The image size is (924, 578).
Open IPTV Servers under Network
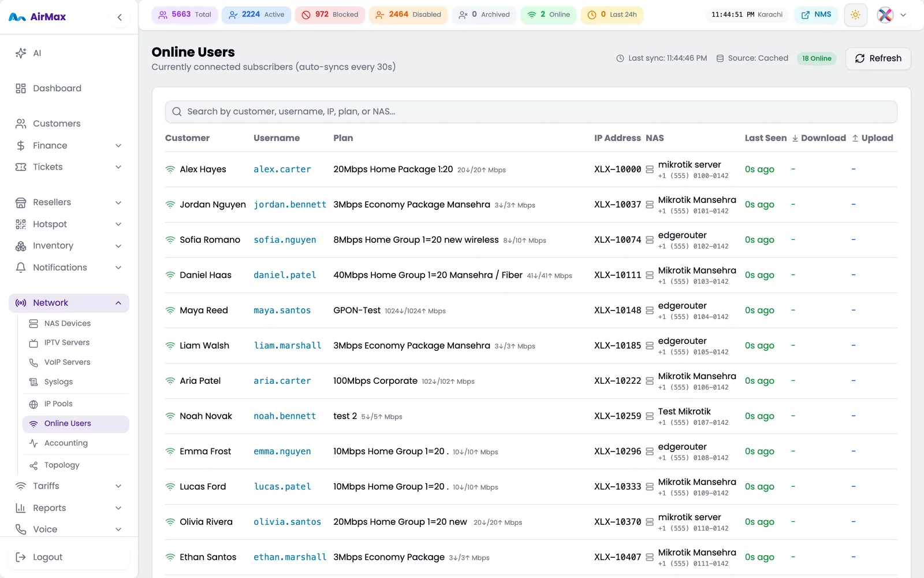tap(76, 343)
